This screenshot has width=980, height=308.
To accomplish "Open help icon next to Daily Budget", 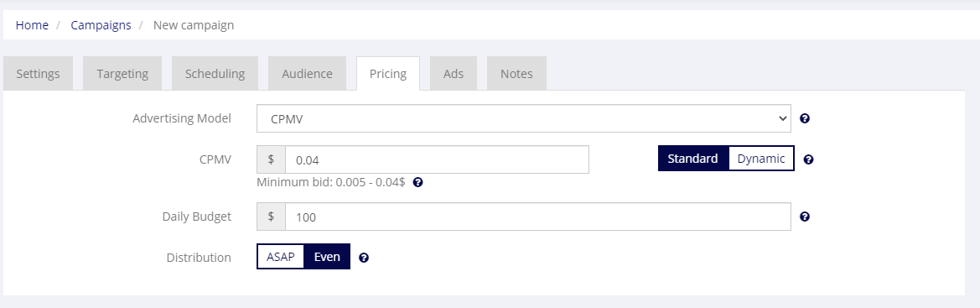I will coord(805,217).
